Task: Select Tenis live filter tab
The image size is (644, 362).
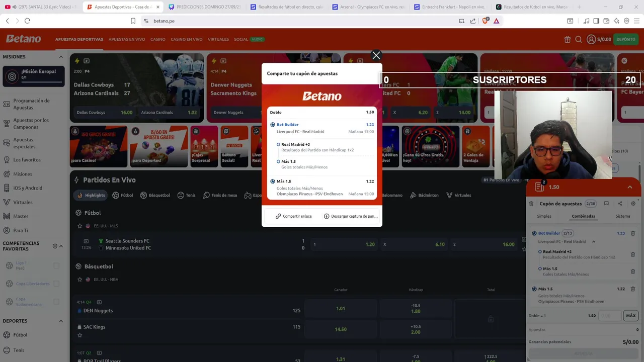Action: click(186, 195)
